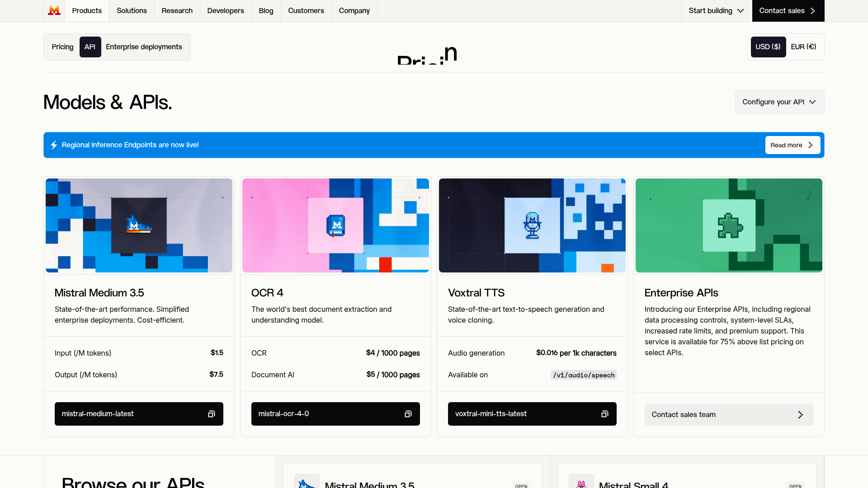Open the Customers menu item
This screenshot has width=868, height=488.
306,11
